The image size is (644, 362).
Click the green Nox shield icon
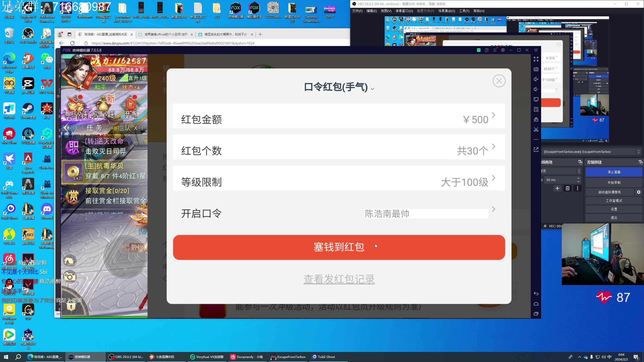click(479, 50)
